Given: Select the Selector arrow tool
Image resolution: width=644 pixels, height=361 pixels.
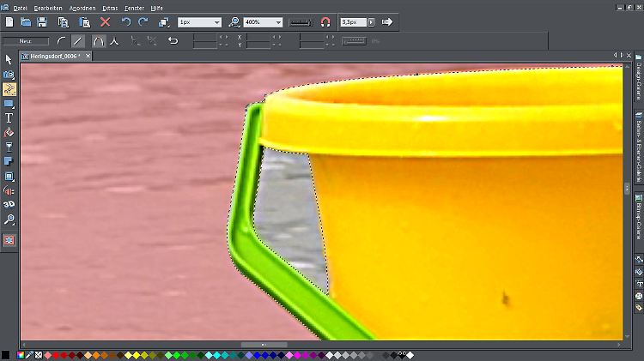Looking at the screenshot, I should 9,59.
